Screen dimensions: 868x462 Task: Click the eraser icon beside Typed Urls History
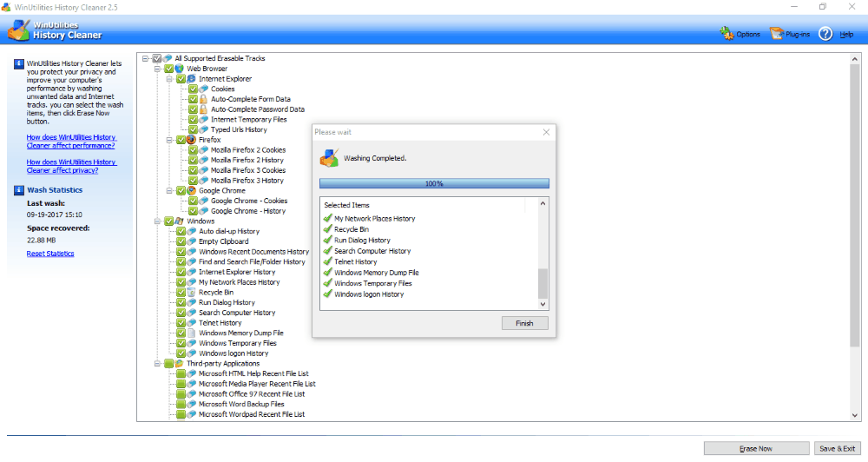(x=204, y=129)
